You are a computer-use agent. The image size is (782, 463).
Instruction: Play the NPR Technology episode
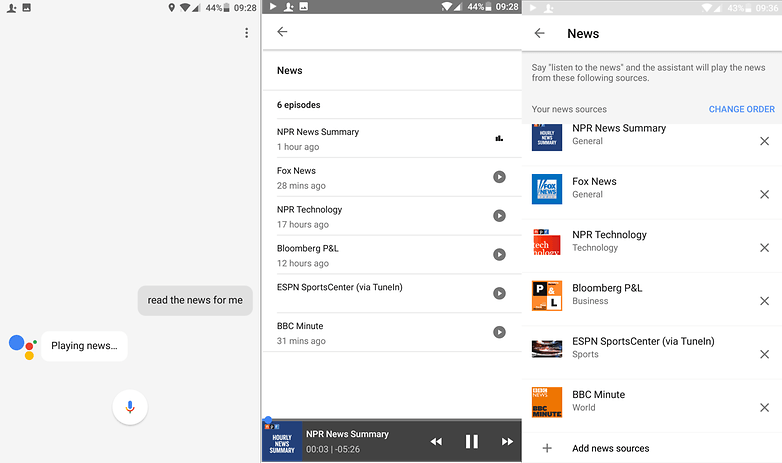tap(499, 215)
